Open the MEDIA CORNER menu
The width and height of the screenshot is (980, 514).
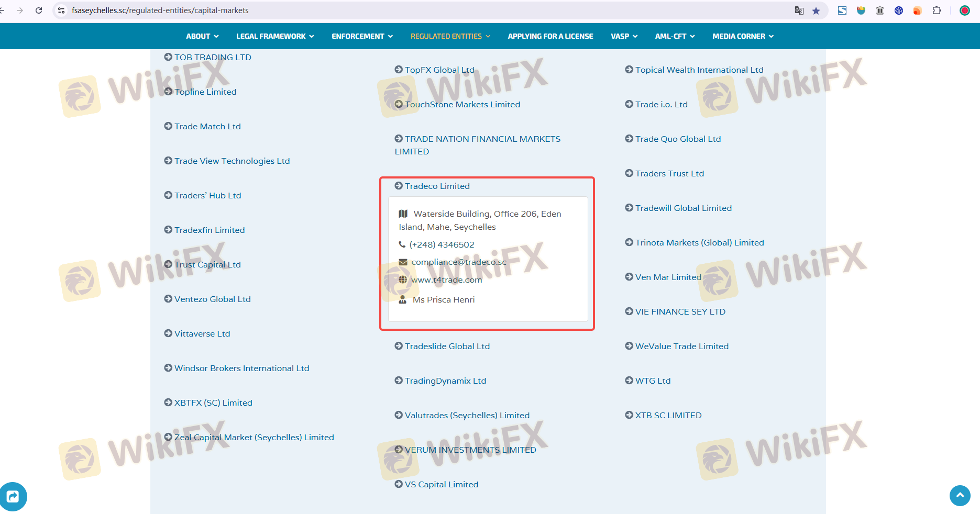pos(743,36)
